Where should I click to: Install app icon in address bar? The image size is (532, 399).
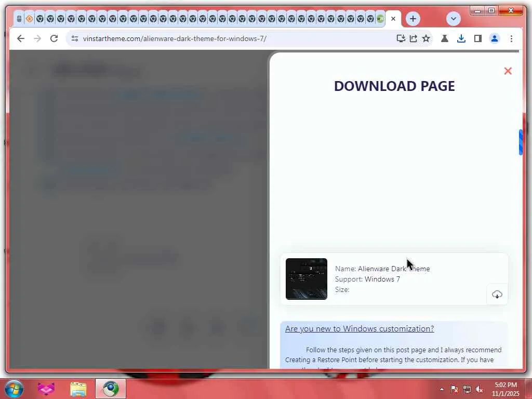tap(401, 38)
